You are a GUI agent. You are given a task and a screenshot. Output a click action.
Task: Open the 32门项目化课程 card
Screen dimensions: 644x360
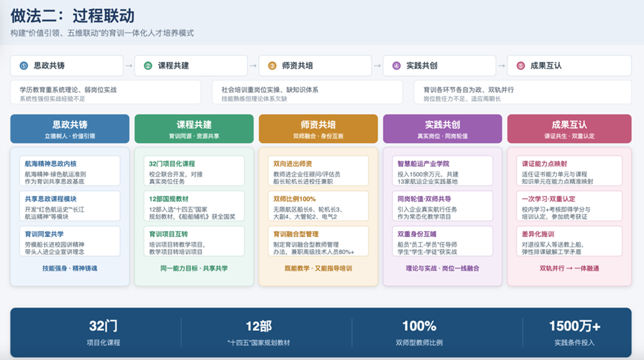coord(194,171)
